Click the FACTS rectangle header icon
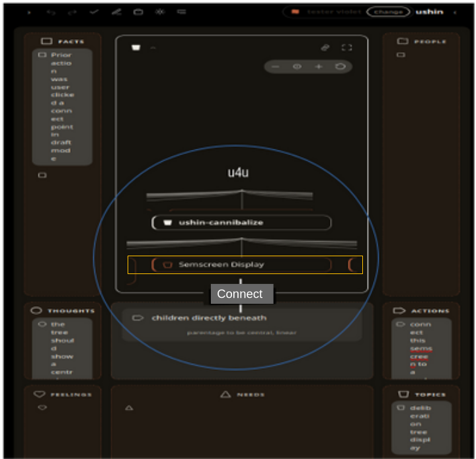The height and width of the screenshot is (459, 476). tap(46, 41)
